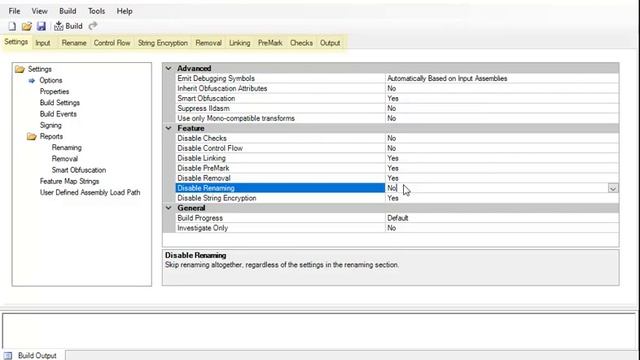Select the Investigate Only property
The image size is (640, 360).
coord(280,228)
